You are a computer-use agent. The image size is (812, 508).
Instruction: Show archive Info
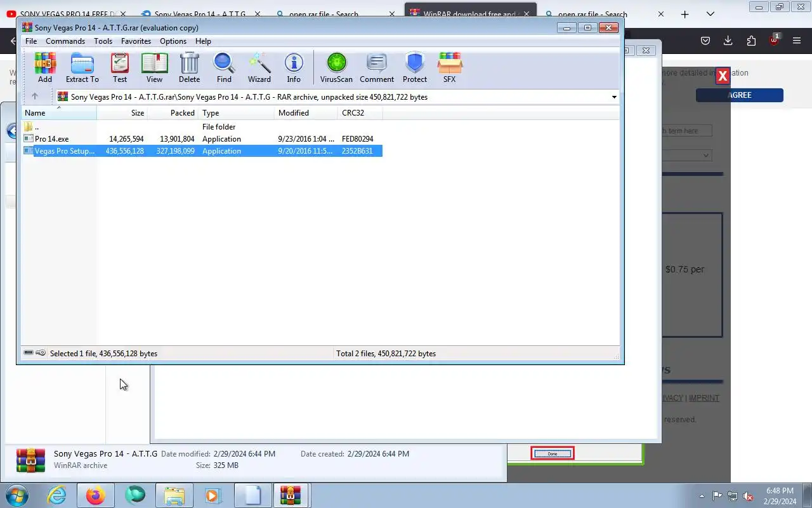tap(294, 68)
